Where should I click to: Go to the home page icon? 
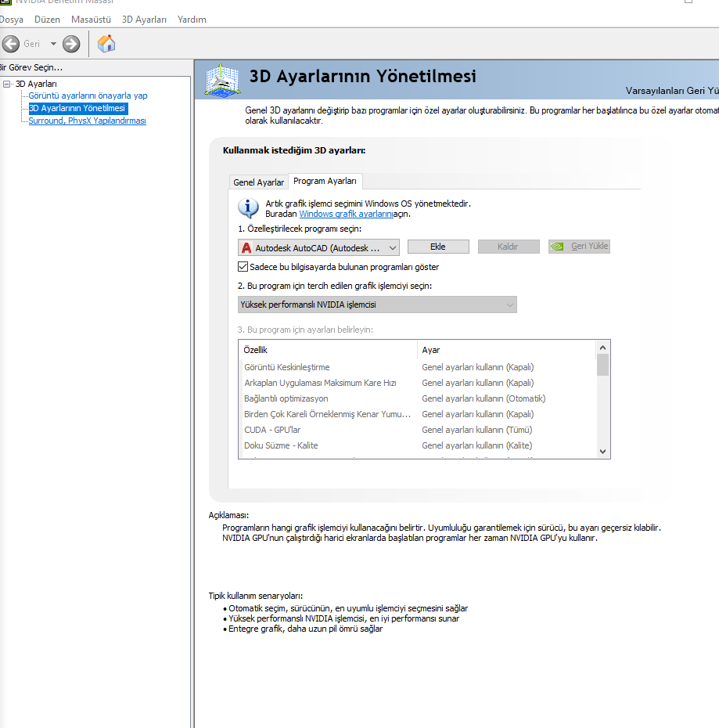(106, 44)
